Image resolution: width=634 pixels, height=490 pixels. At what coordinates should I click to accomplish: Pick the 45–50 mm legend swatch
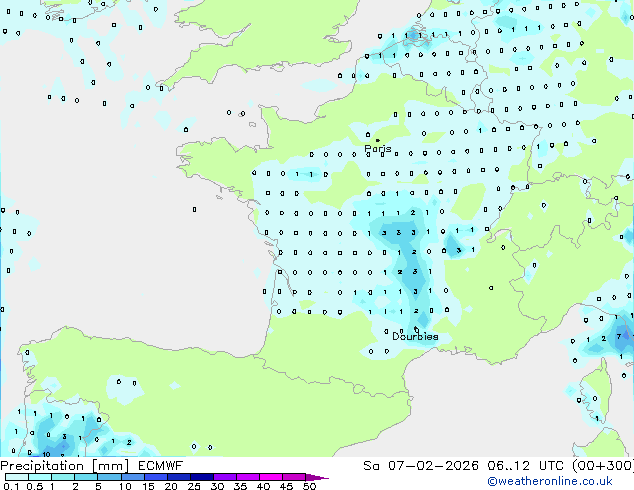[x=294, y=477]
